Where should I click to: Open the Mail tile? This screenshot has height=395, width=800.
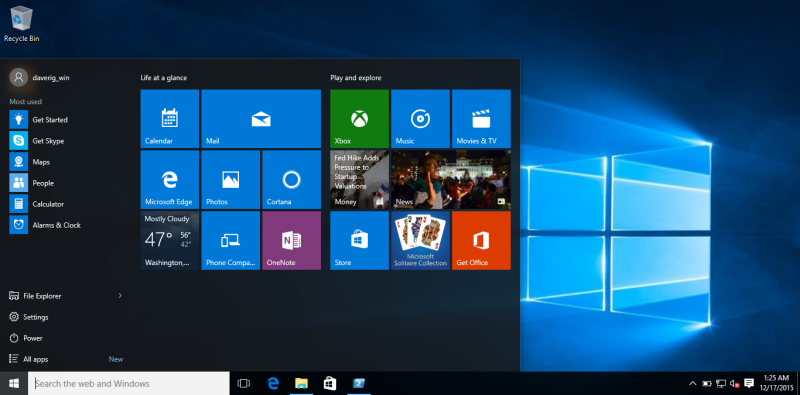(261, 118)
